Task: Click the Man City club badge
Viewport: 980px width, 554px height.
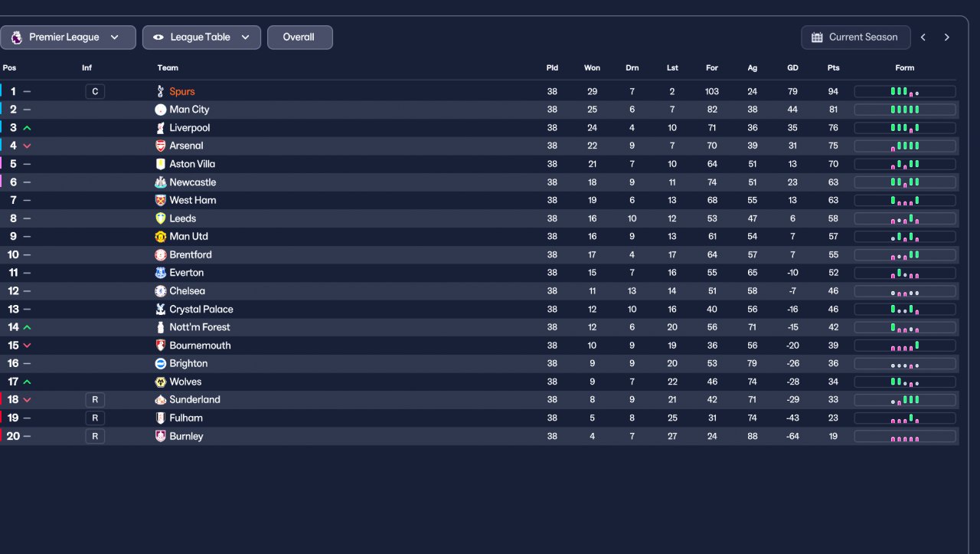Action: [160, 110]
